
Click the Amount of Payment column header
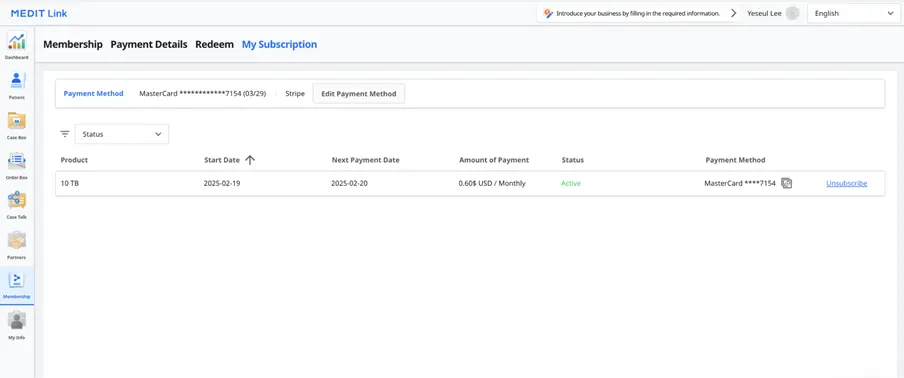coord(494,160)
